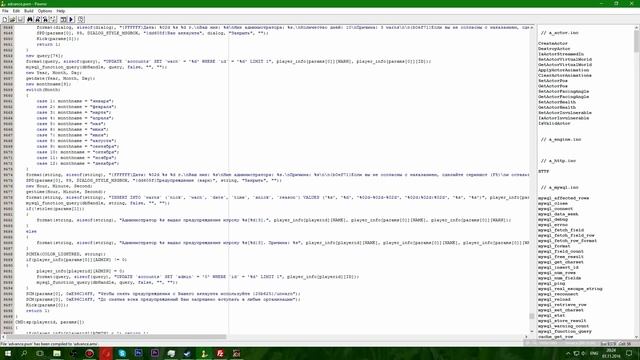Image resolution: width=640 pixels, height=360 pixels.
Task: Create a new file with toolbar icon
Action: coord(5,19)
